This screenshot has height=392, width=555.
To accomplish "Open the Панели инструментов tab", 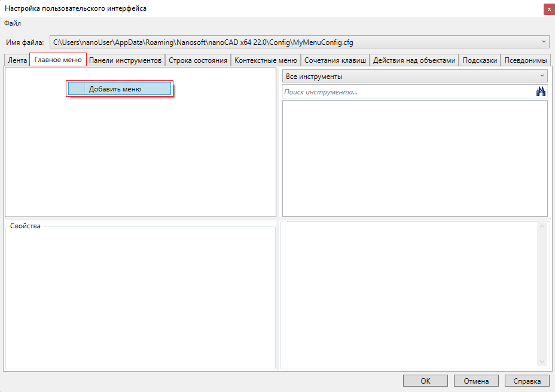I will click(x=125, y=60).
